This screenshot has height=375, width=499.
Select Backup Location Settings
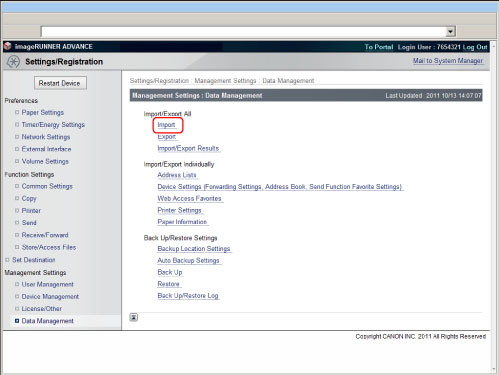(x=194, y=249)
